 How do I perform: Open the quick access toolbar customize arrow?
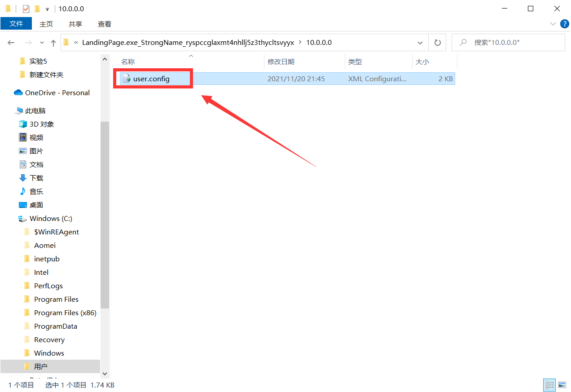click(47, 9)
